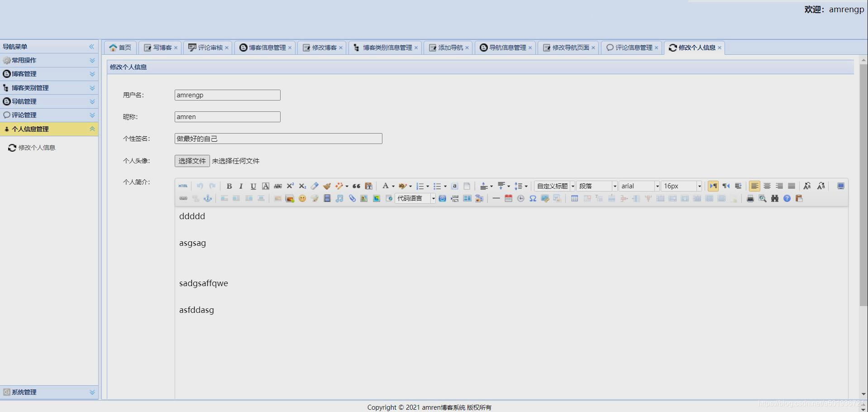Open highlight background color dropdown
The height and width of the screenshot is (412, 868).
410,186
